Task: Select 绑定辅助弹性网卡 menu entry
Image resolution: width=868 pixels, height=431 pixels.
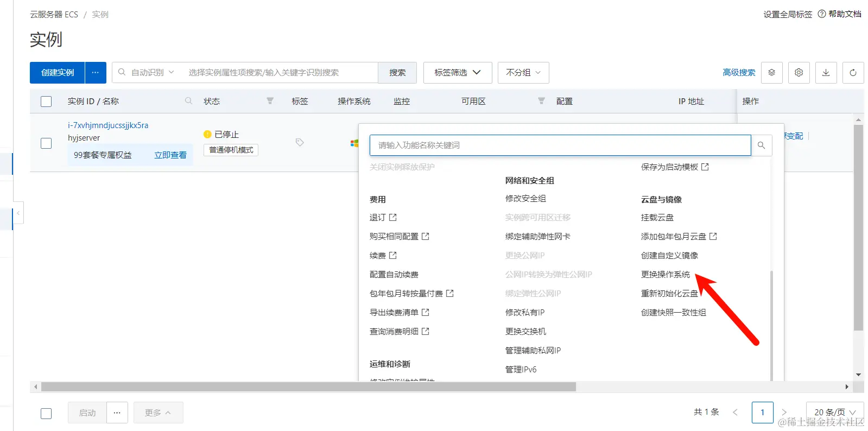Action: 538,236
